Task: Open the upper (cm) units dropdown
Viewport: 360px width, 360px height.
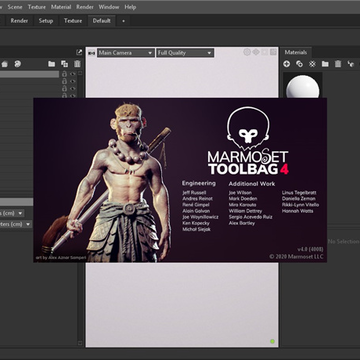Action: click(12, 213)
